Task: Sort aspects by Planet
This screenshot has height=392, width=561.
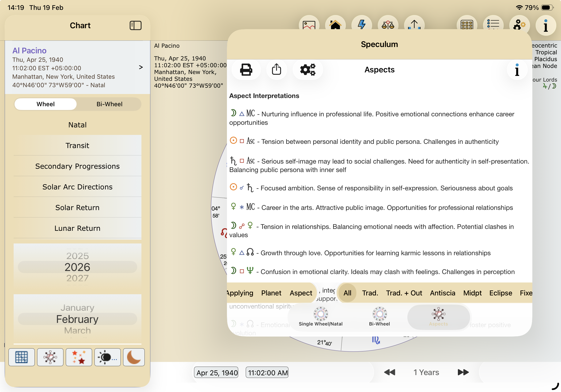Action: point(271,293)
